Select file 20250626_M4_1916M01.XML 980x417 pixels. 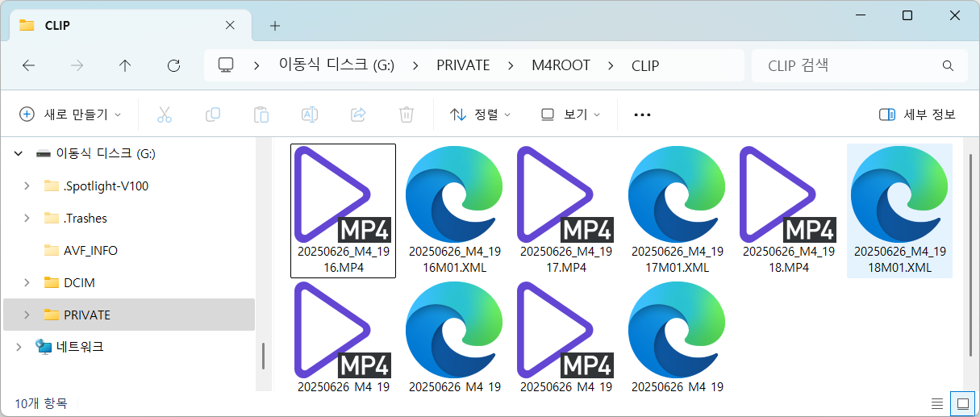pos(454,211)
